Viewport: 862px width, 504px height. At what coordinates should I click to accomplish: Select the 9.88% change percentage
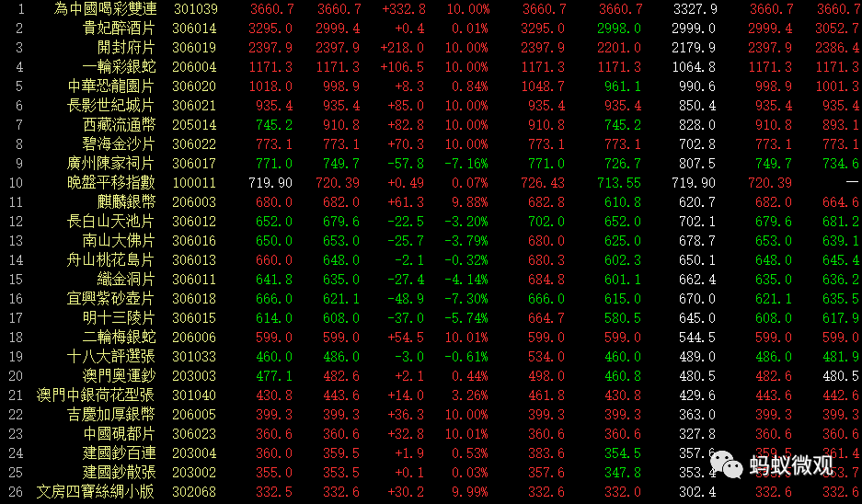point(469,202)
